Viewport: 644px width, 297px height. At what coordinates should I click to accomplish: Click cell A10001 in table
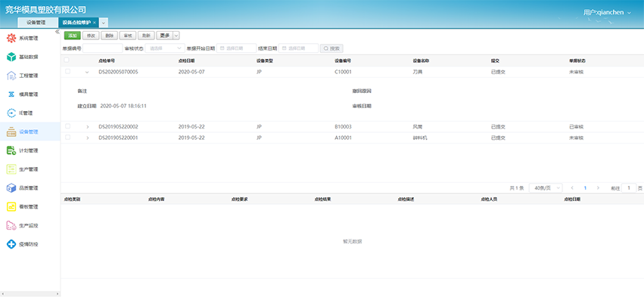pos(343,138)
